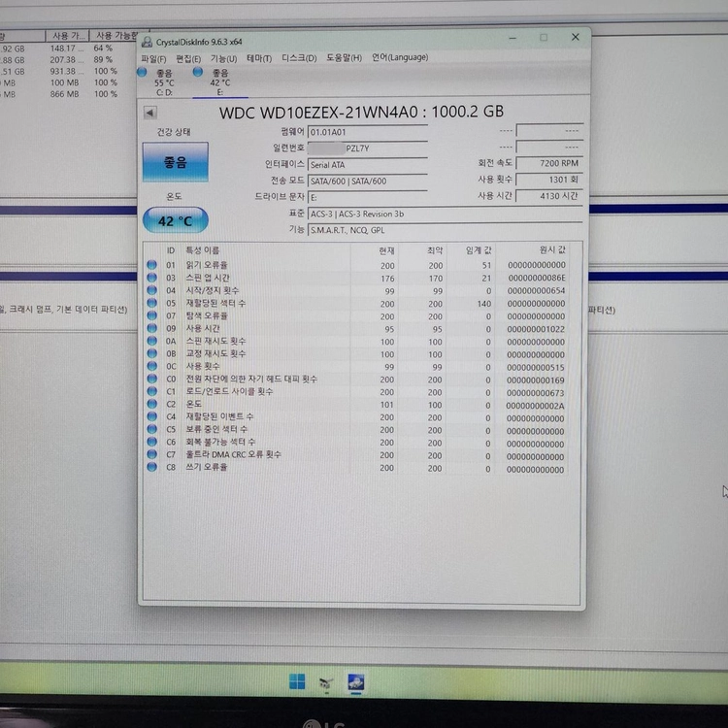Click the 인터페이스 field showing Serial ATA
This screenshot has width=728, height=728.
[x=367, y=164]
